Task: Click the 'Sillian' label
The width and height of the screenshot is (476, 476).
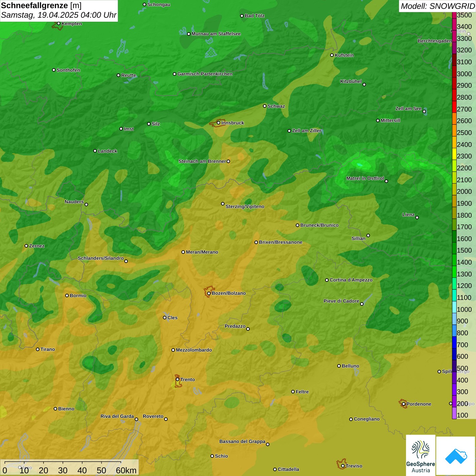Action: click(x=358, y=238)
